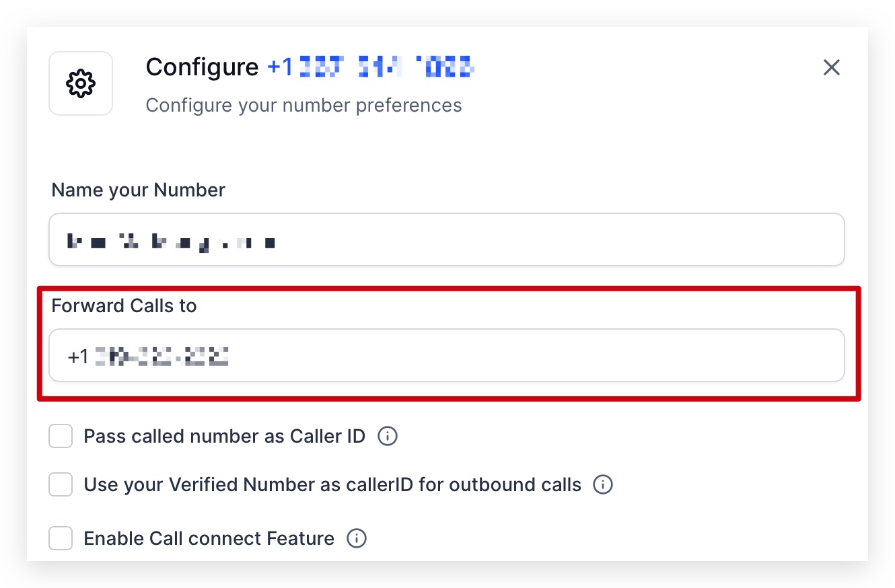The width and height of the screenshot is (895, 588).
Task: Check Use your Verified Number checkbox
Action: coord(61,484)
